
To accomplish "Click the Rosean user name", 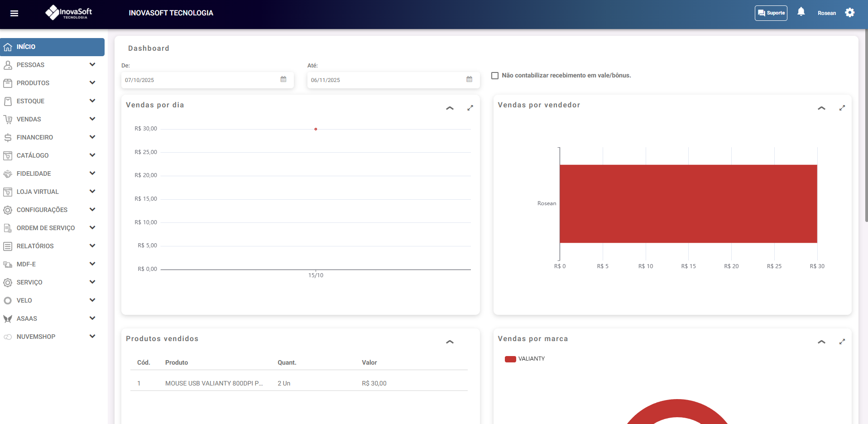I will coord(826,13).
